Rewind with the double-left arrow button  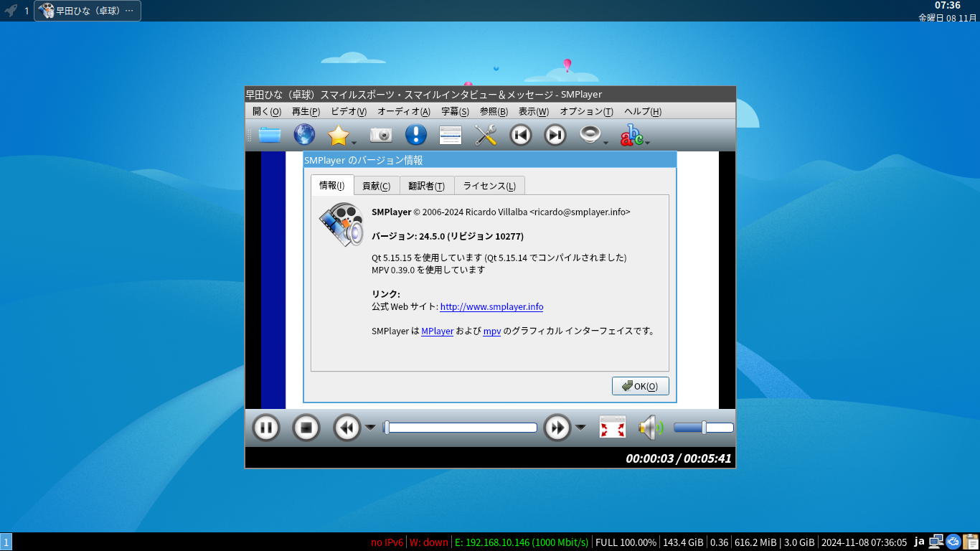pos(347,428)
